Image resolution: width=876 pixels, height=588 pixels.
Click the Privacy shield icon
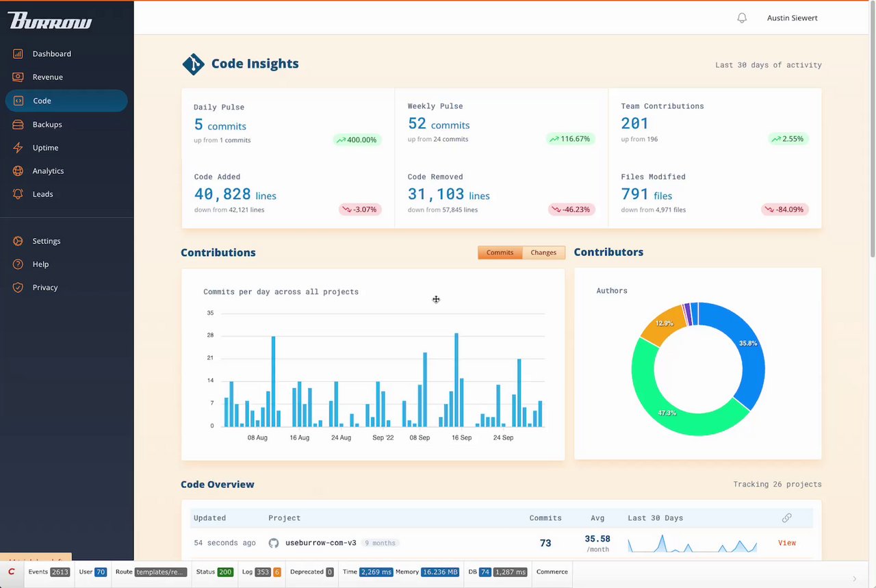[18, 287]
